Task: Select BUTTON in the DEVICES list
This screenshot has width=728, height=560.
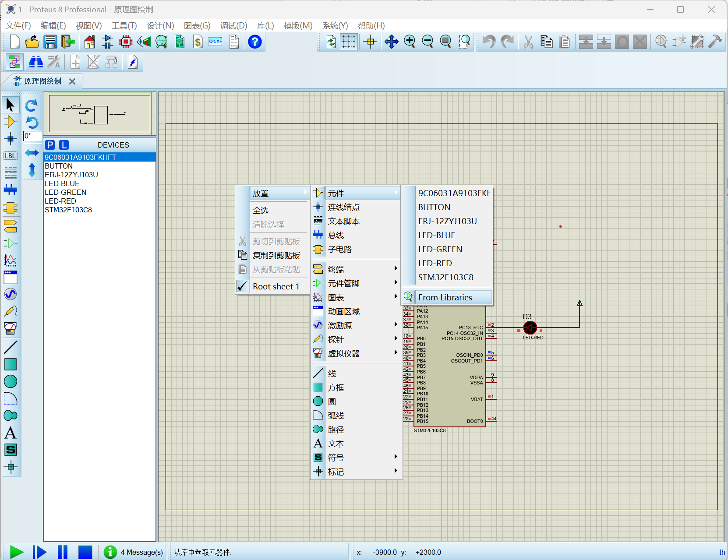Action: (99, 166)
